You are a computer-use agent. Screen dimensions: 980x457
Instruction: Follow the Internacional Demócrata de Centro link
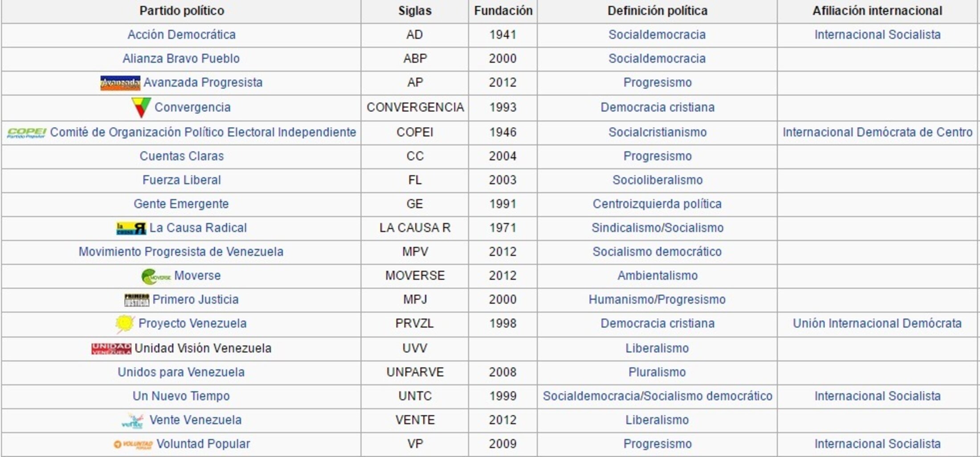pos(877,132)
